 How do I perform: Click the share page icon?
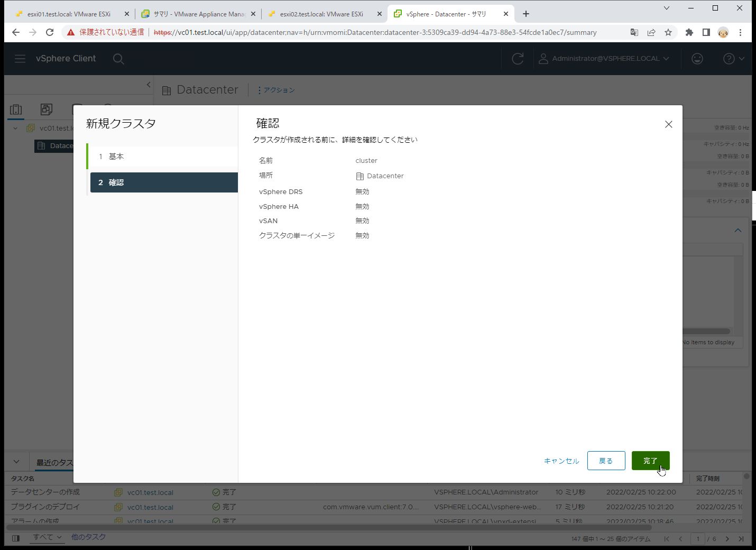651,33
